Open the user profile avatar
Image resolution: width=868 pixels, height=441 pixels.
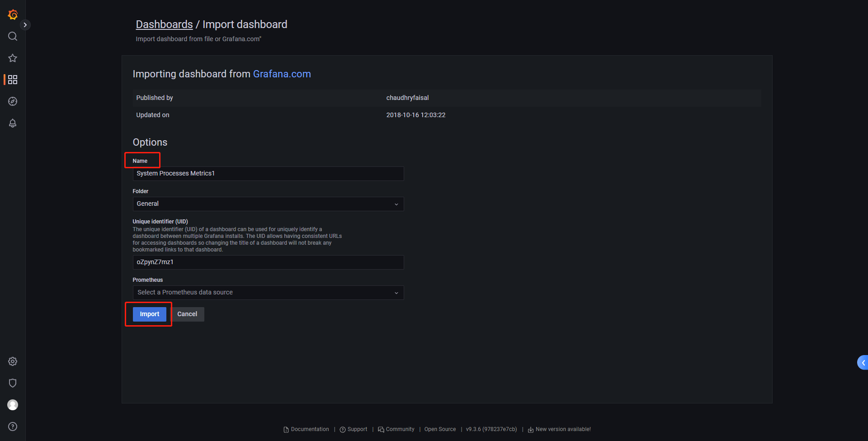tap(13, 405)
